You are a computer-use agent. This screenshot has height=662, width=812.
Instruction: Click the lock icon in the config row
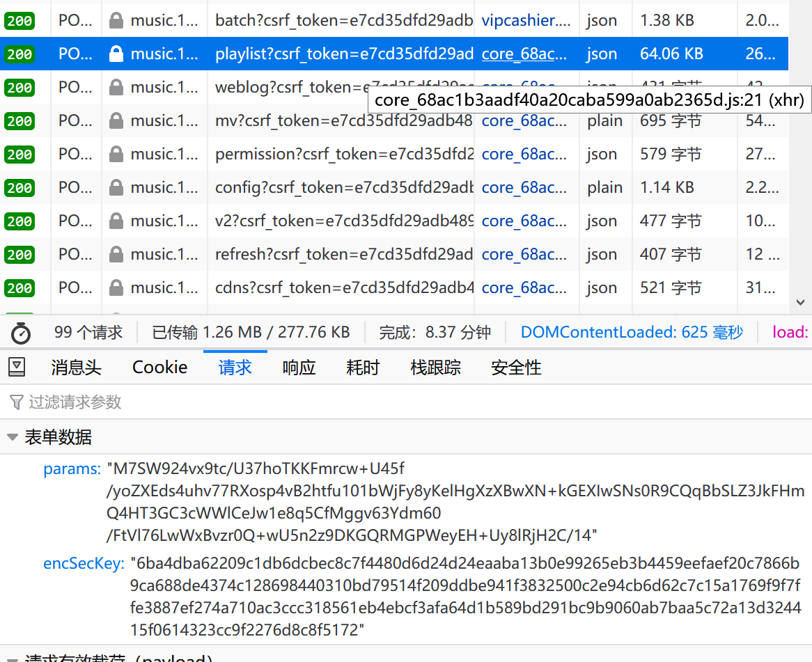coord(116,188)
